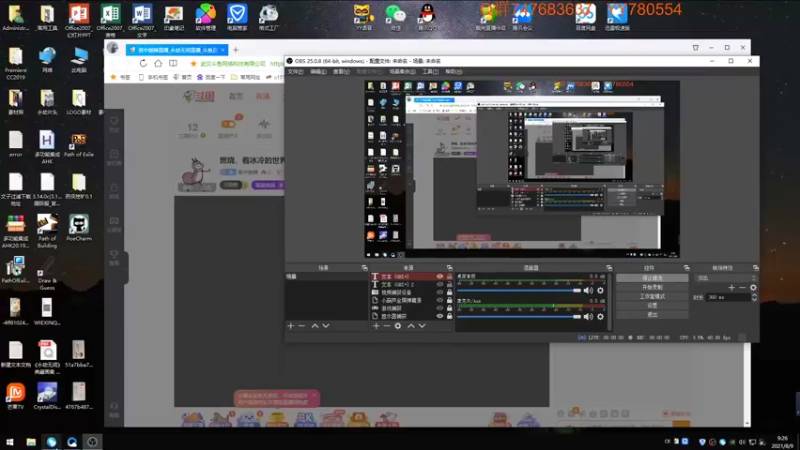Adjust transition duration stepper arrows

(x=754, y=297)
